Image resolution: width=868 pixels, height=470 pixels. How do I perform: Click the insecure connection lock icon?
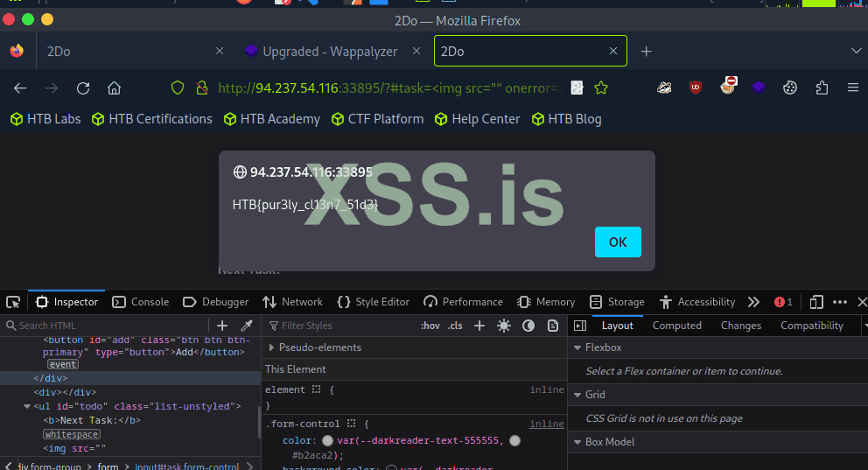[x=202, y=88]
